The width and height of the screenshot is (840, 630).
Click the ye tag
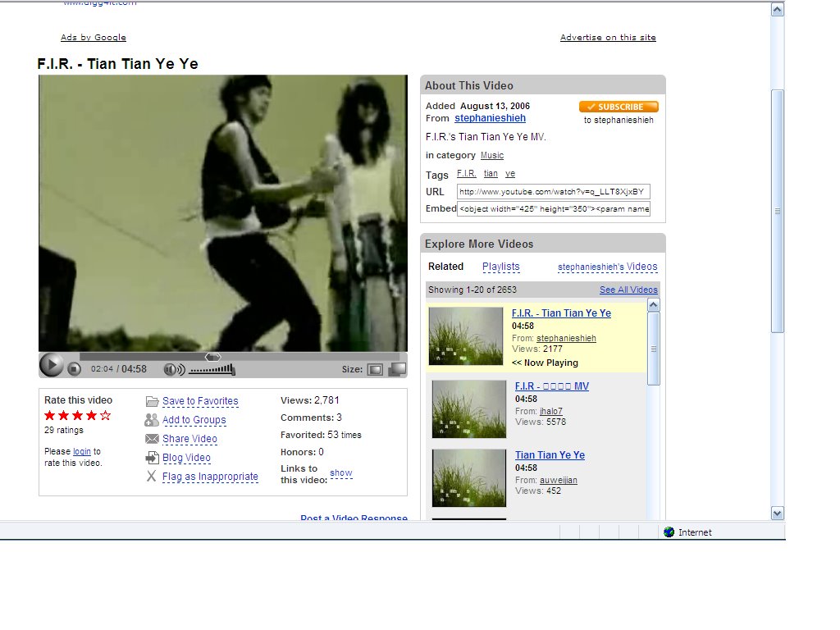[x=510, y=174]
